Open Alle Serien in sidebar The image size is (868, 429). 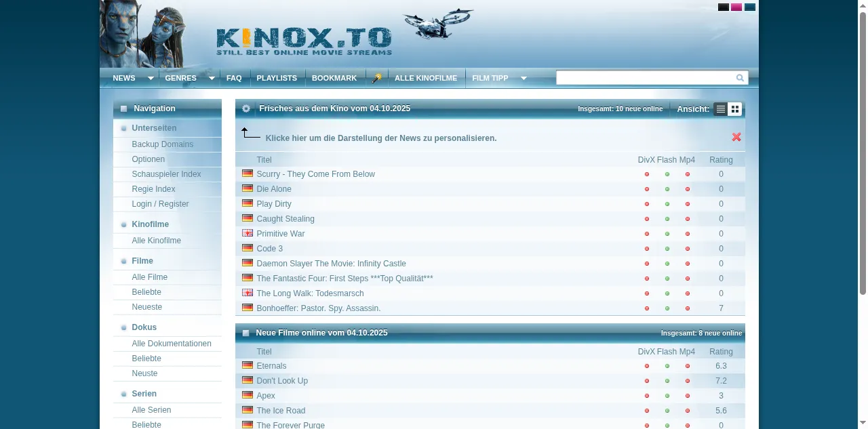point(152,410)
